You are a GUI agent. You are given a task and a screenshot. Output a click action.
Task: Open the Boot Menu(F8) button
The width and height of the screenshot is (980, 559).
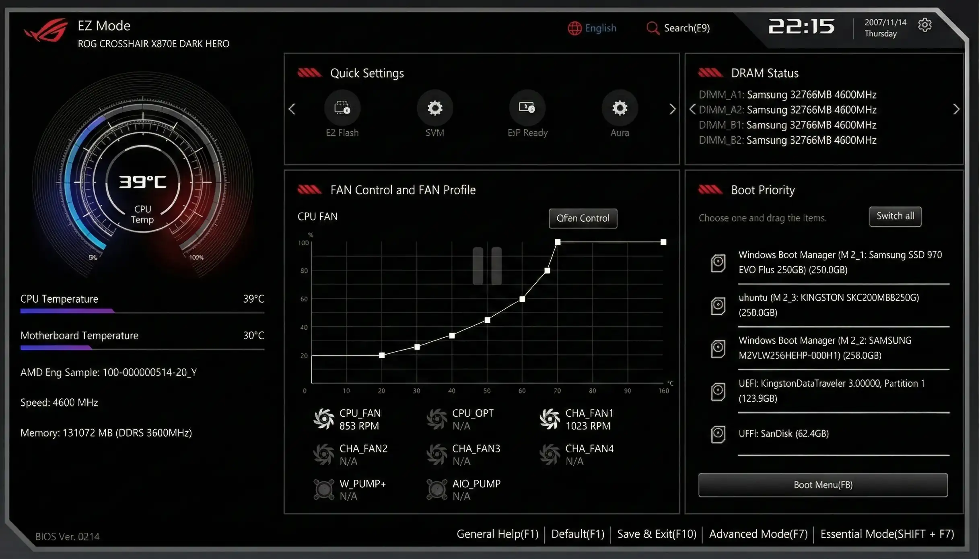(823, 485)
